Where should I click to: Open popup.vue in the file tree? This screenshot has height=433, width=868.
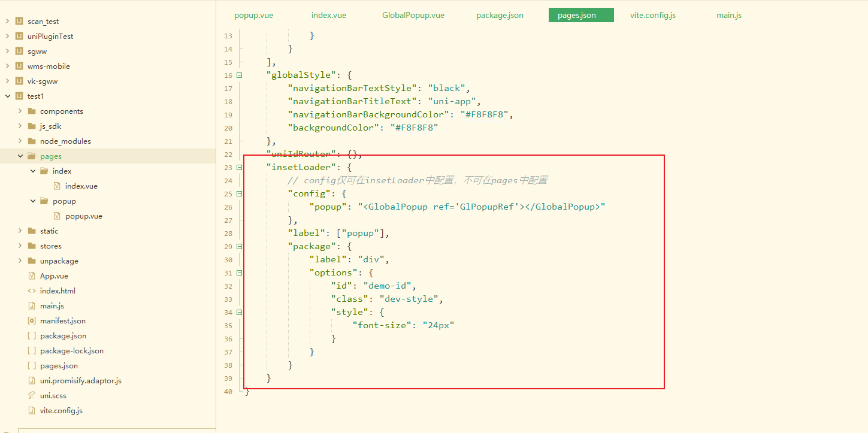coord(83,216)
